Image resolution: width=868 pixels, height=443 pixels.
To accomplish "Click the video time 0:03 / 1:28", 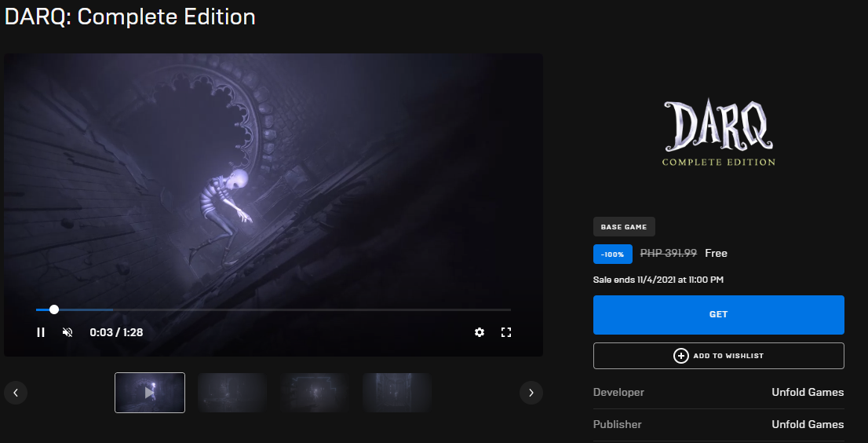I will coord(116,332).
